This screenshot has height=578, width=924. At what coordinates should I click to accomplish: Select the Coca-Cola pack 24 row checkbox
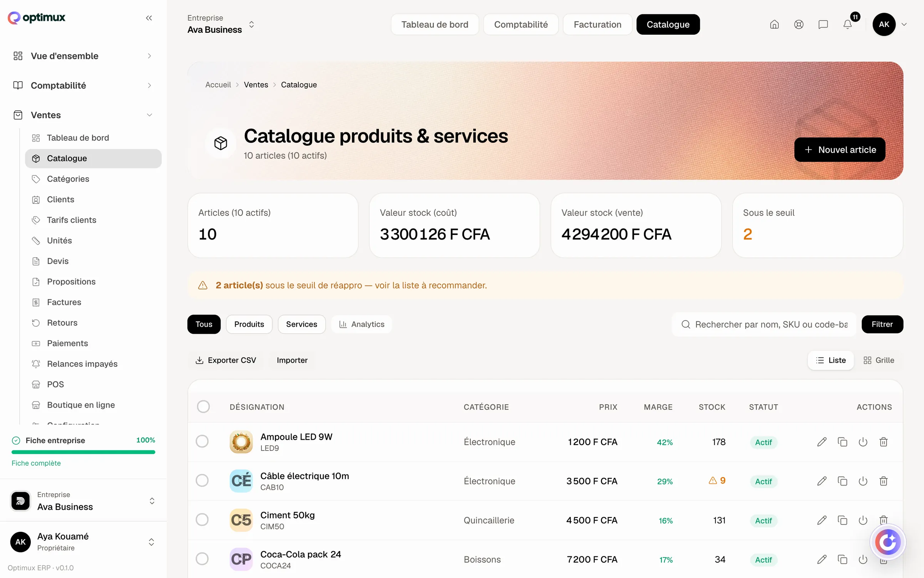(202, 559)
